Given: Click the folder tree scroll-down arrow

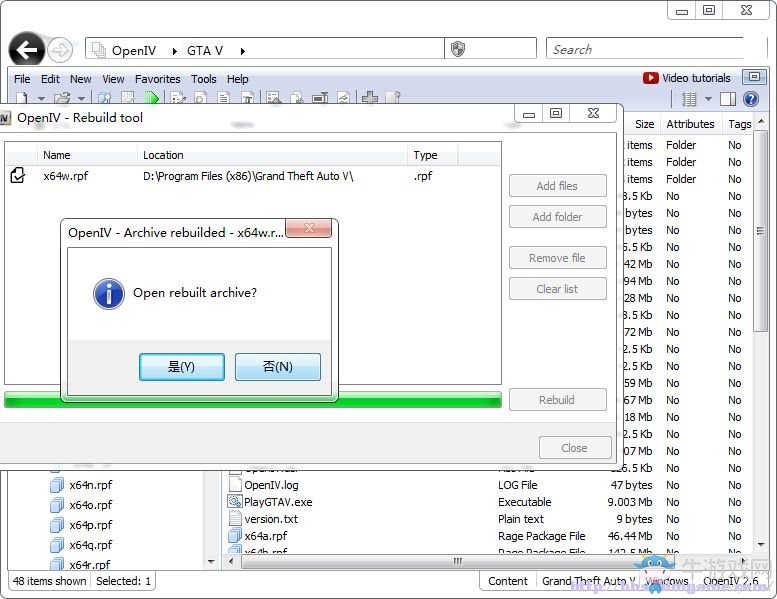Looking at the screenshot, I should pos(212,562).
